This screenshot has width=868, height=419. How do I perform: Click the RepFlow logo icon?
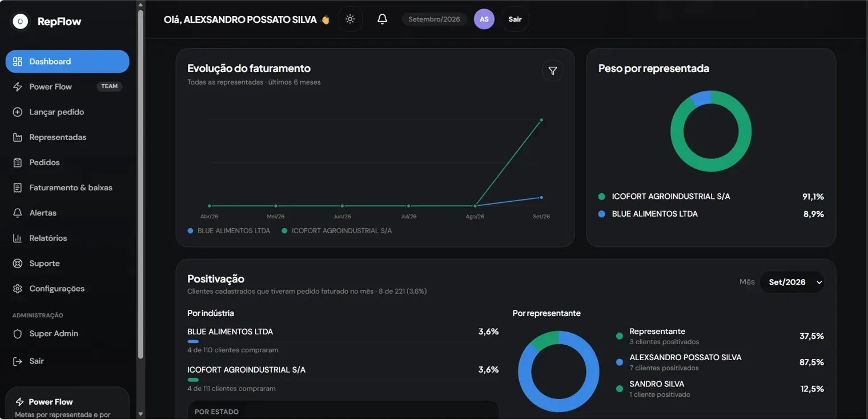point(21,22)
